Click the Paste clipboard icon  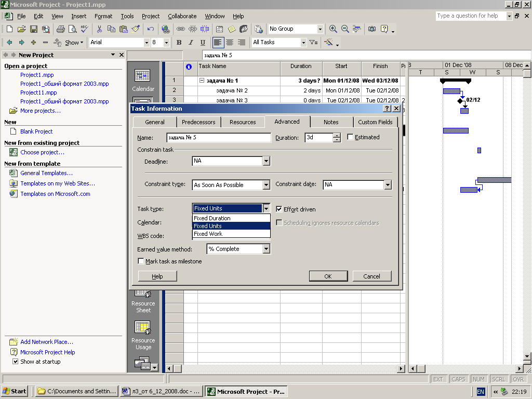pyautogui.click(x=124, y=29)
